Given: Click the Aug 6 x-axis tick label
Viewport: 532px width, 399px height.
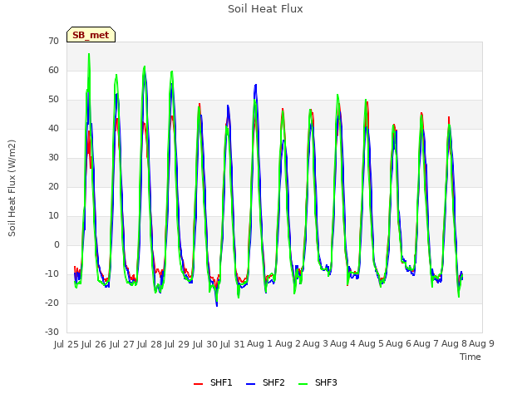Looking at the screenshot, I should tap(398, 343).
